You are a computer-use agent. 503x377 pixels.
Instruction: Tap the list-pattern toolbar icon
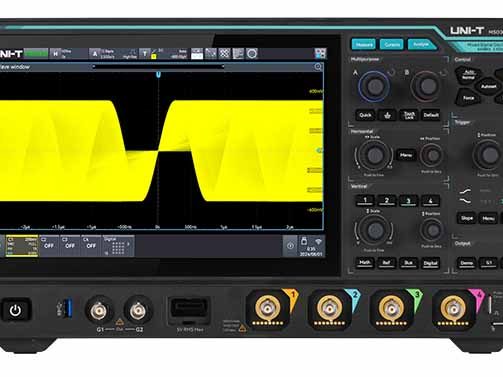(238, 53)
